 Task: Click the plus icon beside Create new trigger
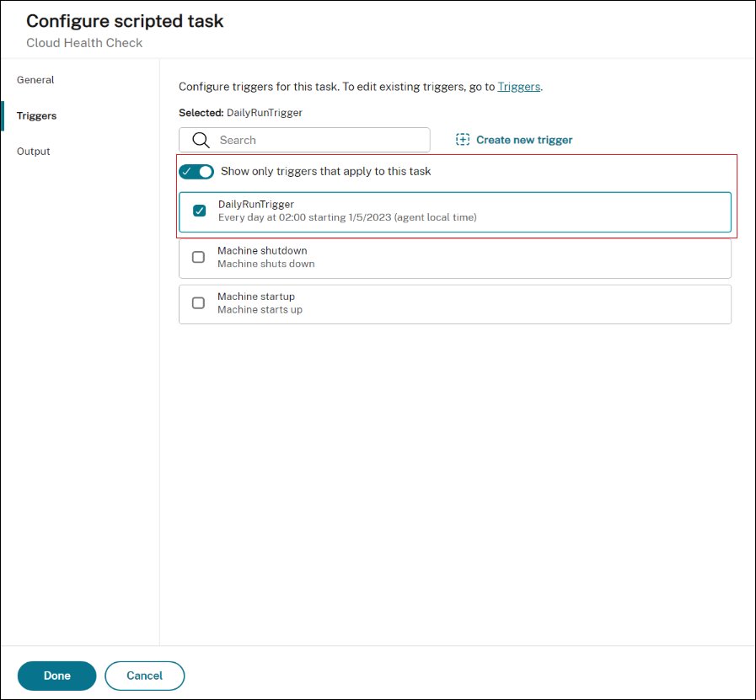point(463,140)
